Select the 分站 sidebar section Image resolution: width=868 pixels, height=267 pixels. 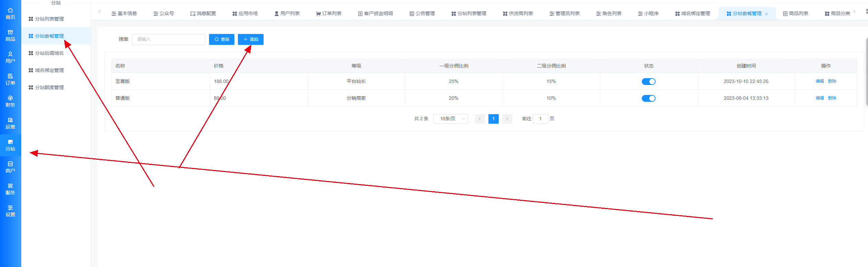pos(10,145)
